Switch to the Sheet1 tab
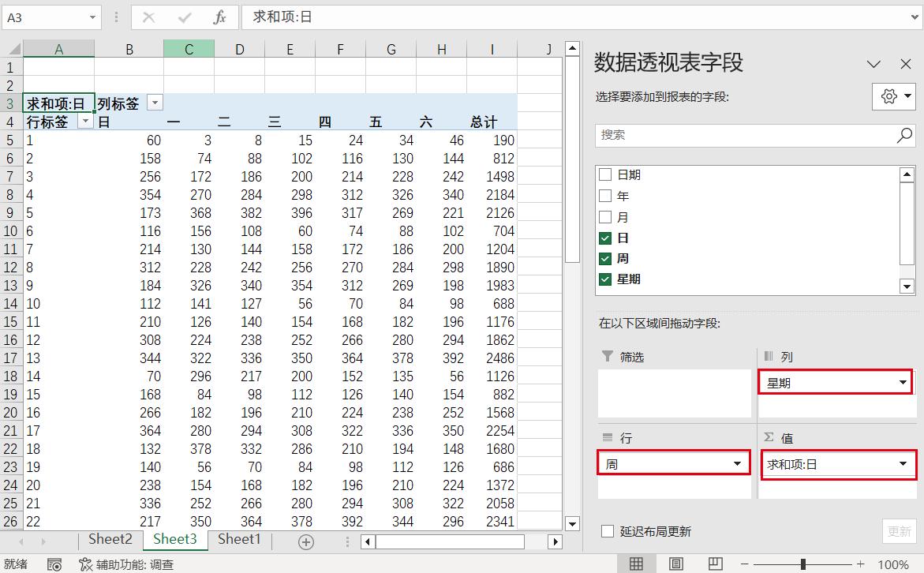 point(238,539)
